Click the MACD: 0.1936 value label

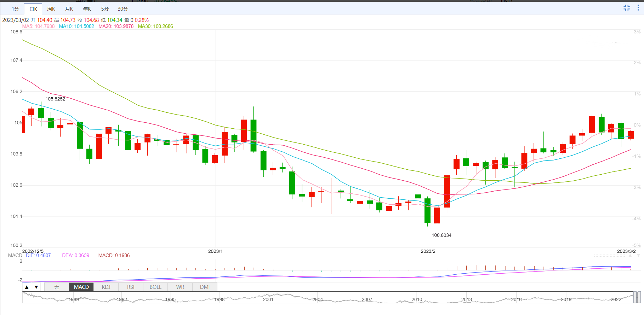pyautogui.click(x=114, y=255)
